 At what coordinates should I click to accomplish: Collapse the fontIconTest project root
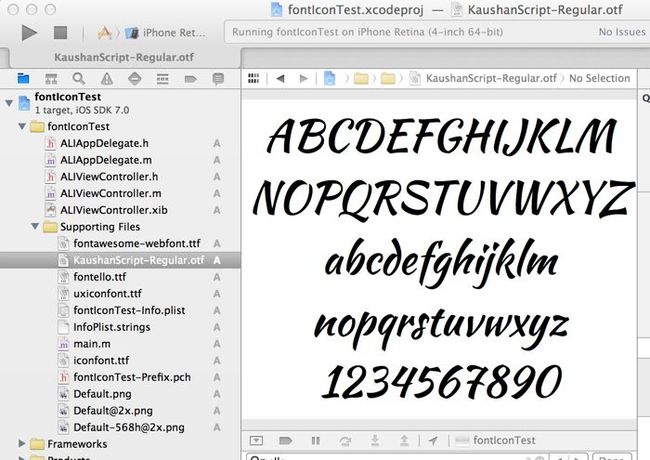tap(9, 103)
